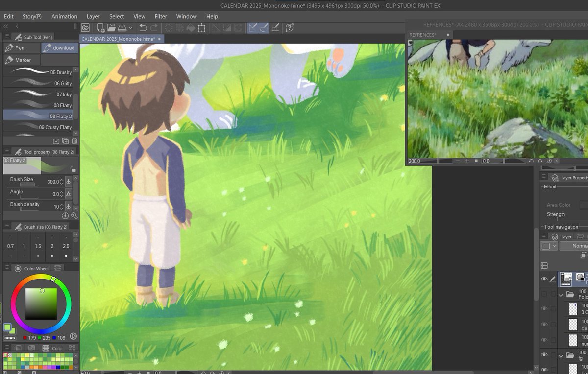Viewport: 588px width, 374px height.
Task: Open Angle dynamics button
Action: (69, 194)
